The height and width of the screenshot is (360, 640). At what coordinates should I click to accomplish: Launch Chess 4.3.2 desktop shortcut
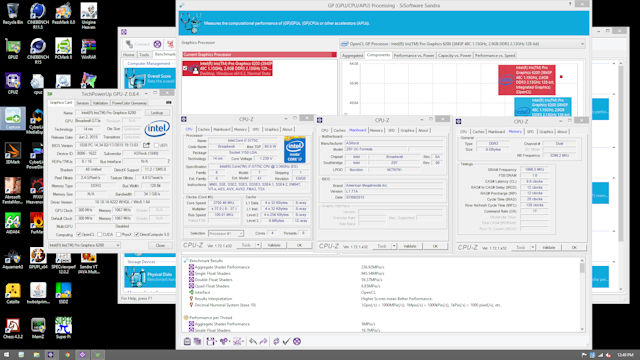(x=13, y=328)
